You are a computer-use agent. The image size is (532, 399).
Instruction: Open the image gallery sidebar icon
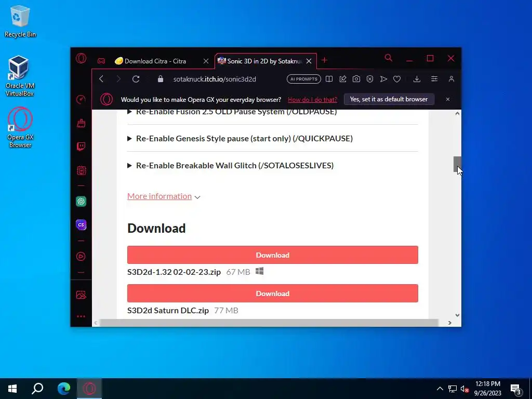(81, 295)
